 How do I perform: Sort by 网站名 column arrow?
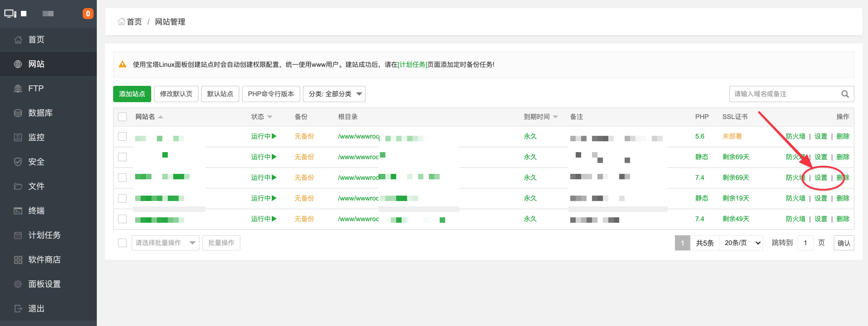pos(160,117)
